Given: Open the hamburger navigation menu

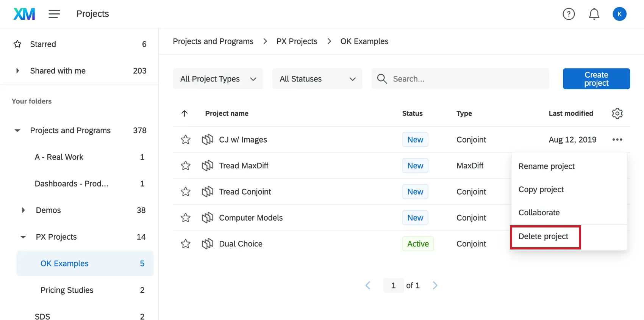Looking at the screenshot, I should click(x=54, y=14).
